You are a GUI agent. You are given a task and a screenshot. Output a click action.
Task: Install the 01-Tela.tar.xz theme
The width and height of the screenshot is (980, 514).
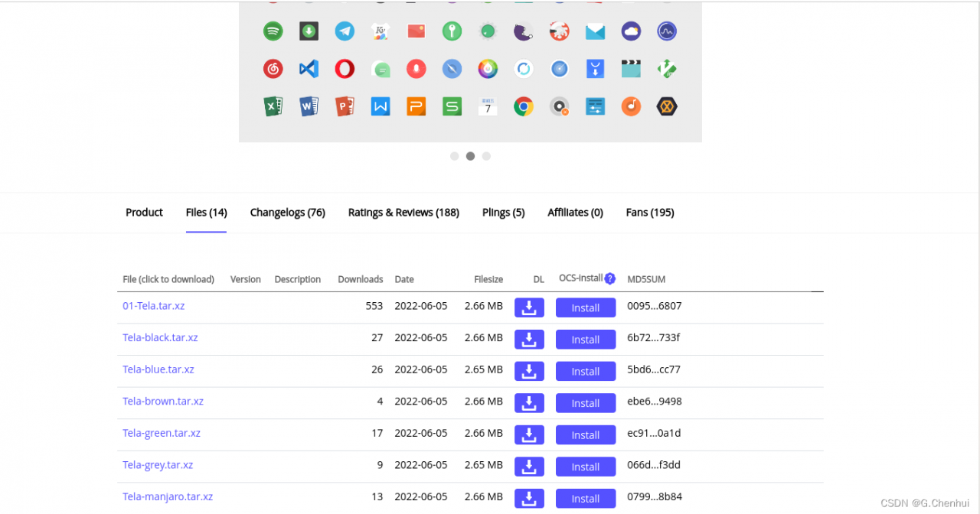click(586, 307)
